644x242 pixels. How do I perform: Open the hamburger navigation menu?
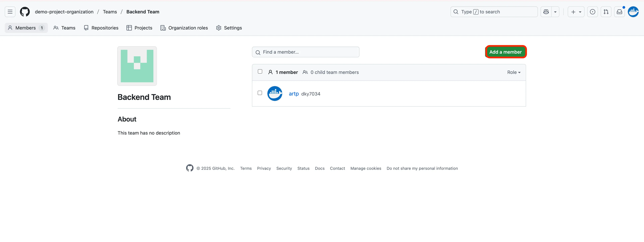point(10,12)
